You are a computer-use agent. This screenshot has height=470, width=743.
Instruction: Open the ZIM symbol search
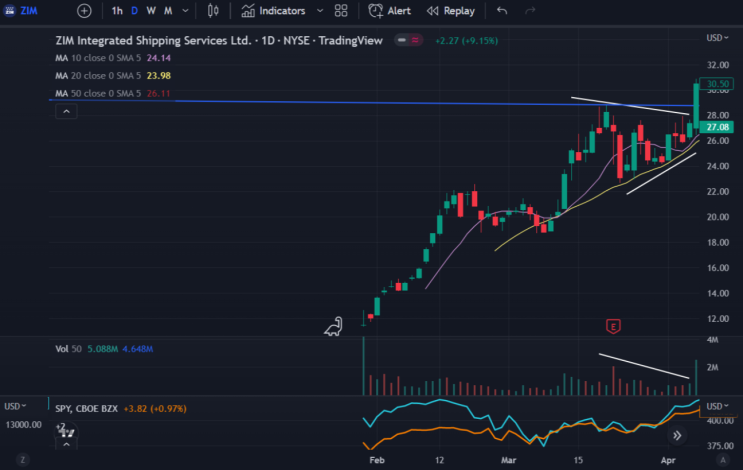(x=21, y=10)
